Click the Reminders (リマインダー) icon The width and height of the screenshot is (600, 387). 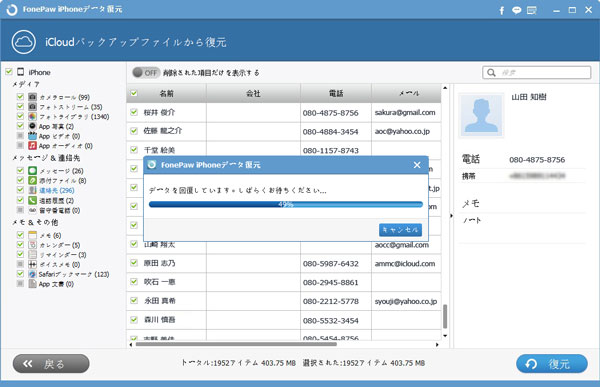click(33, 255)
